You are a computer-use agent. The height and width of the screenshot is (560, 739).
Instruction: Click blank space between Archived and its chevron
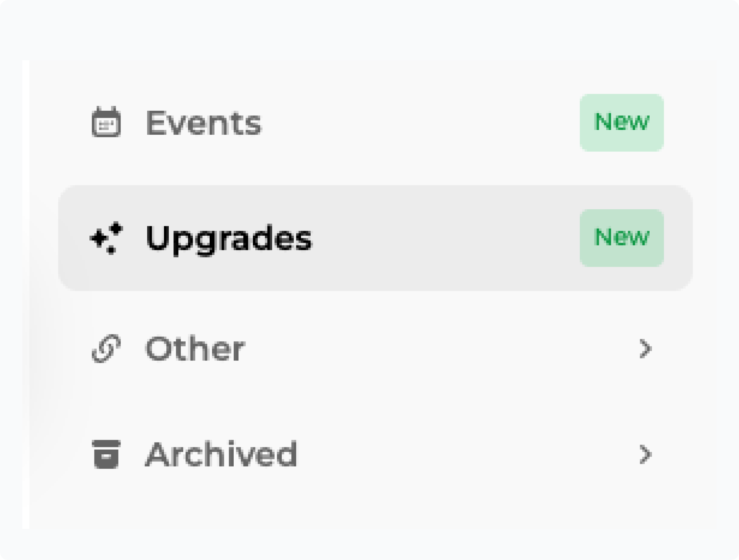point(467,454)
